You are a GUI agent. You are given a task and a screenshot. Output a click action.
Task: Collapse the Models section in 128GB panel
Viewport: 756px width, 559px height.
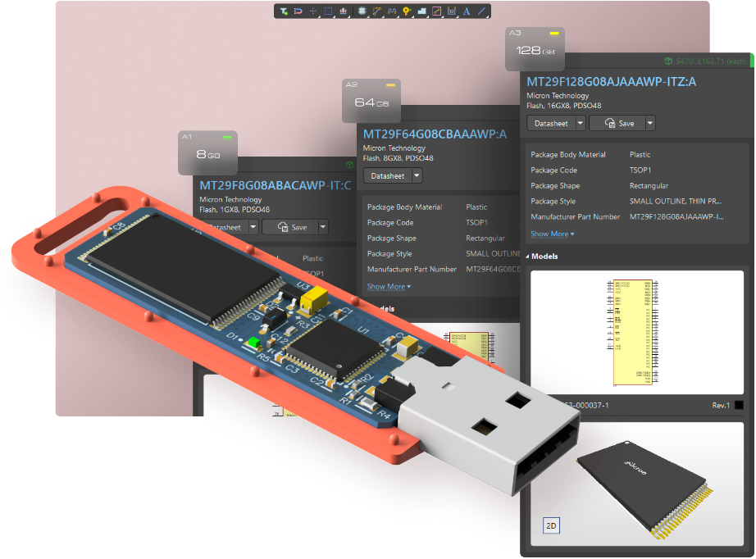tap(527, 257)
